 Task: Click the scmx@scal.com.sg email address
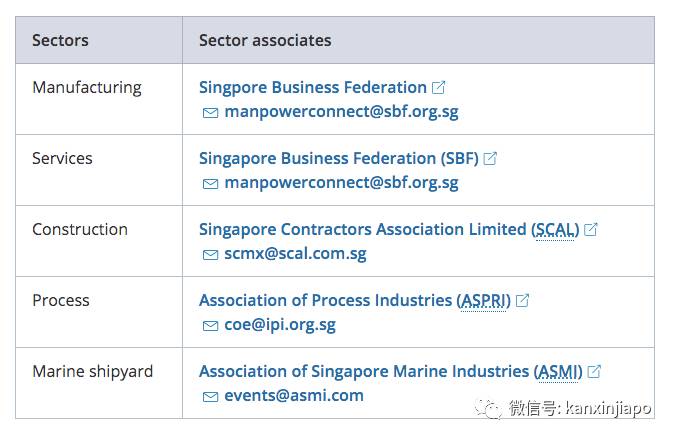click(295, 254)
